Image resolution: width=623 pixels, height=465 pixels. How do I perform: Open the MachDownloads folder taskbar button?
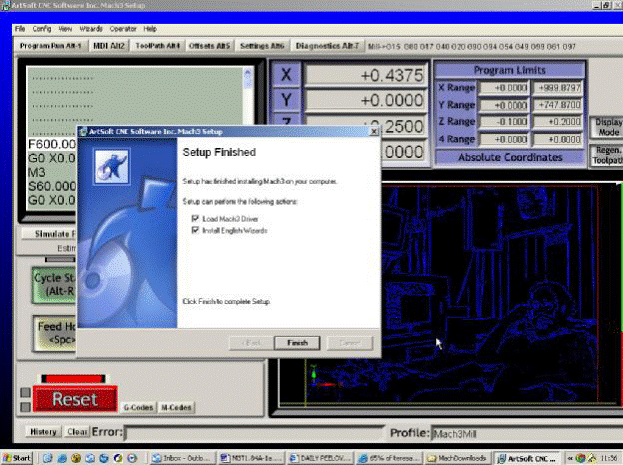[457, 458]
